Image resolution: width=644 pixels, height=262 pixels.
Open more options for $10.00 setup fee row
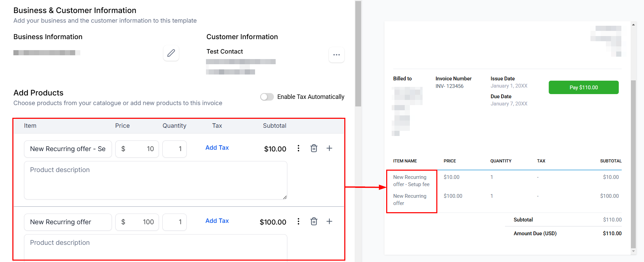point(298,148)
